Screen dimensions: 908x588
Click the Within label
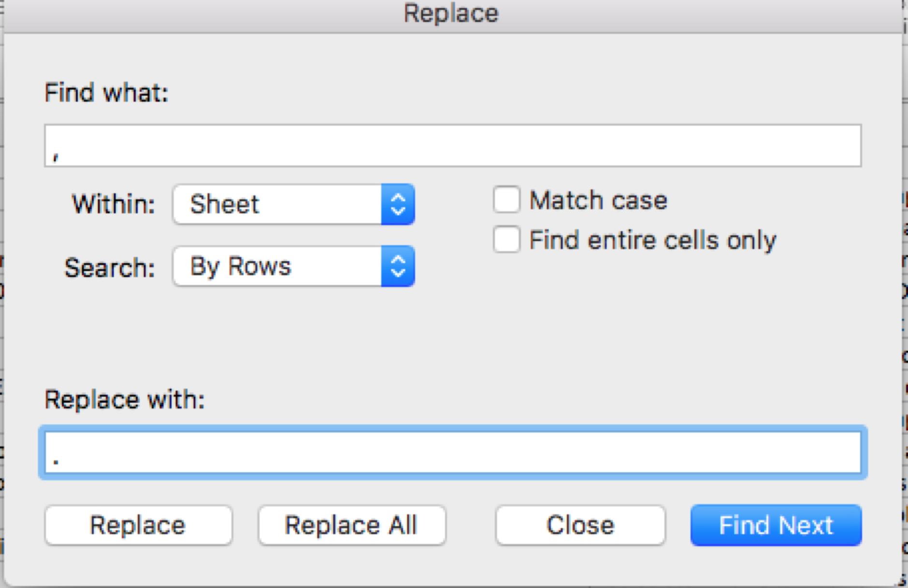click(114, 204)
